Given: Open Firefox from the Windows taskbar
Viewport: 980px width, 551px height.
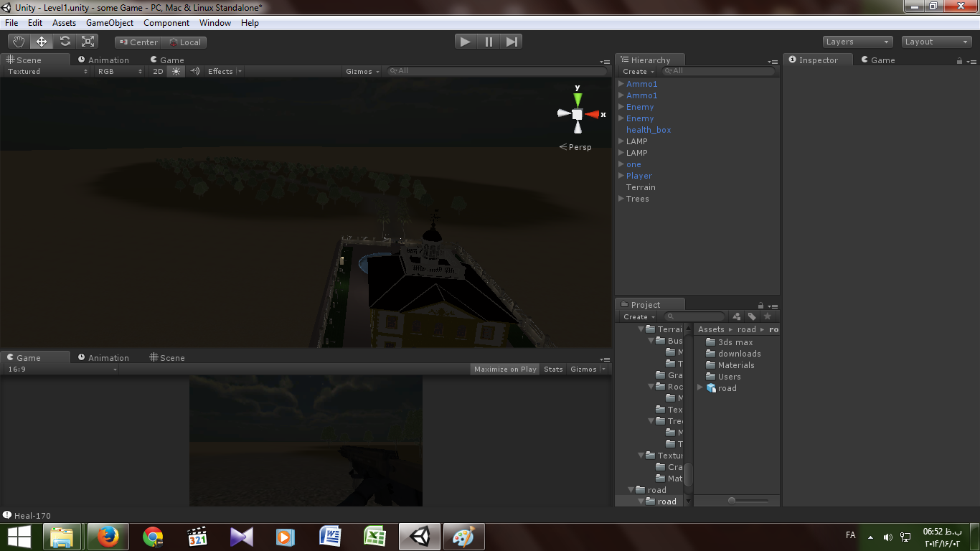Looking at the screenshot, I should coord(108,537).
